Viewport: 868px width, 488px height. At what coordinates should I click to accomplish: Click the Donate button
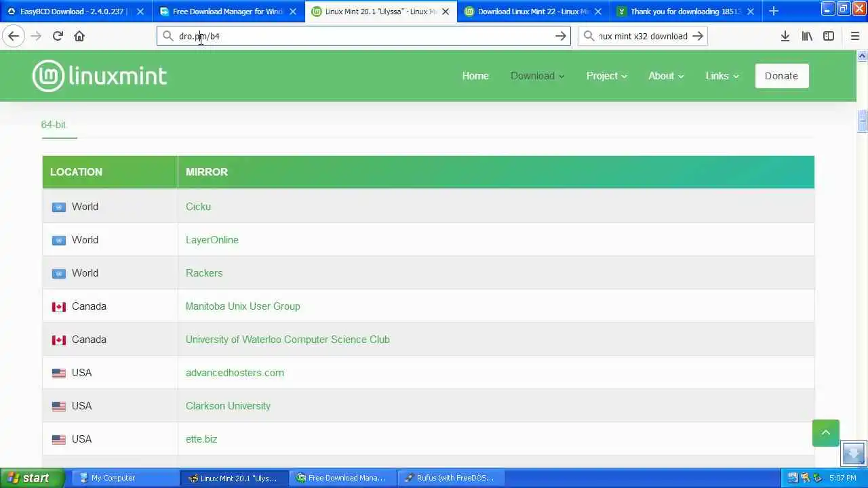click(x=781, y=76)
